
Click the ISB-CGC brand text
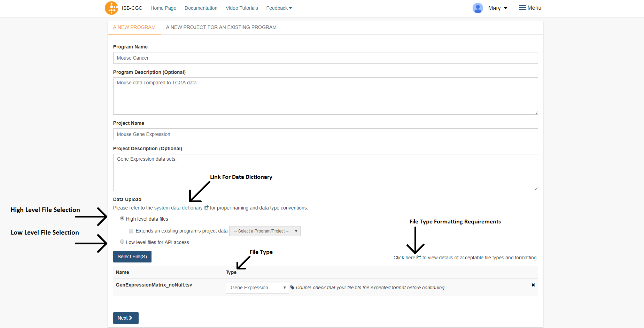[x=132, y=8]
